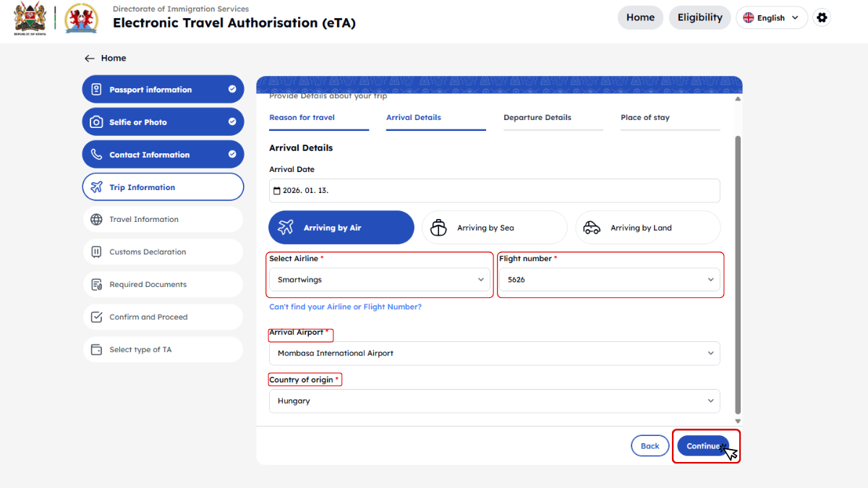The width and height of the screenshot is (868, 488).
Task: Click the Travel Information globe icon
Action: [x=96, y=220]
